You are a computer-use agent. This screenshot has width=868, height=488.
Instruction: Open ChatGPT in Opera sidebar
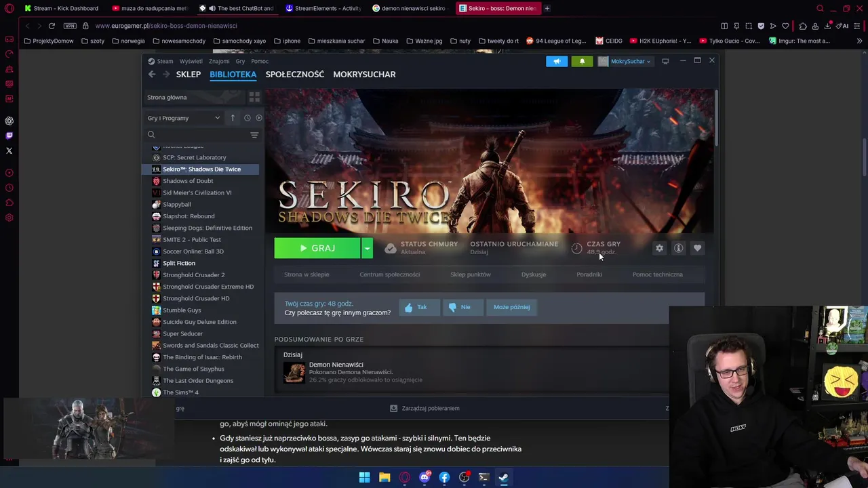coord(9,121)
